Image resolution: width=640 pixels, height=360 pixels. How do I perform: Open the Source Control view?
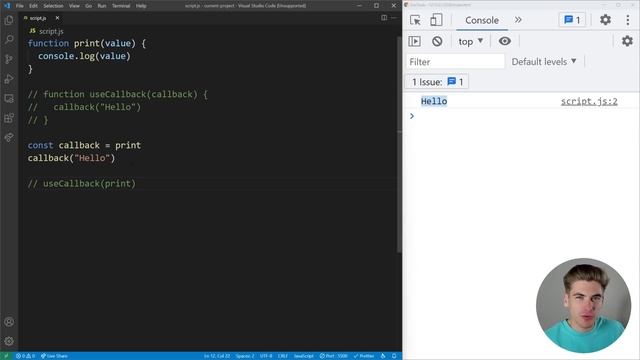(x=9, y=59)
